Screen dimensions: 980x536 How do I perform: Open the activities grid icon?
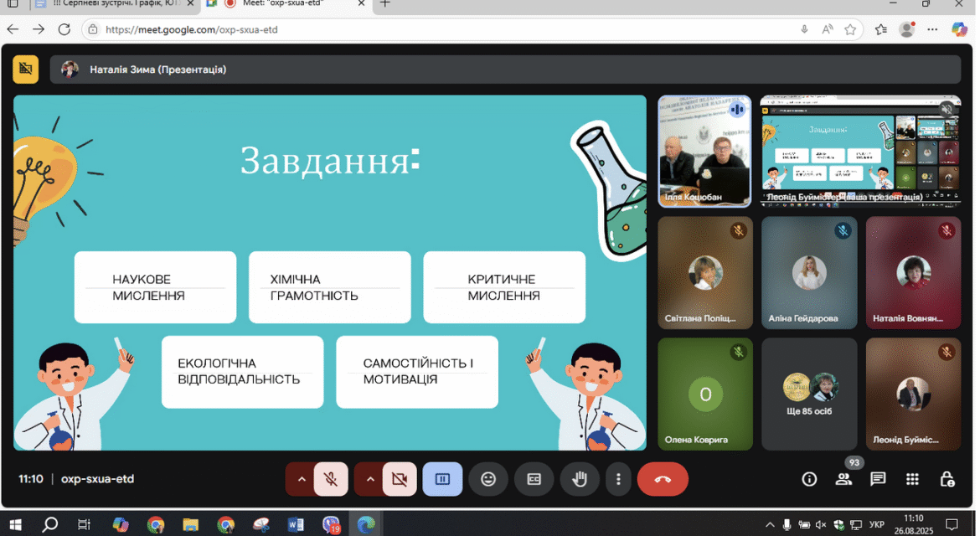coord(912,479)
